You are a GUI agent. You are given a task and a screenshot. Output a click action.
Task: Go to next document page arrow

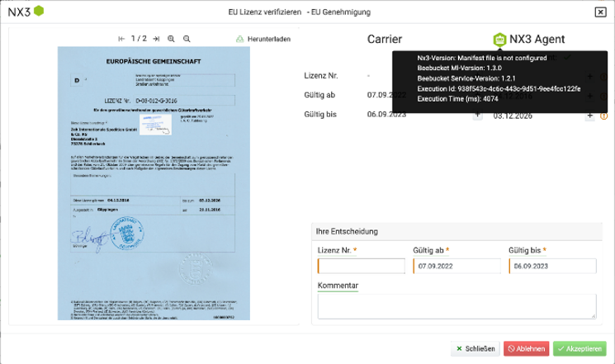pyautogui.click(x=156, y=39)
